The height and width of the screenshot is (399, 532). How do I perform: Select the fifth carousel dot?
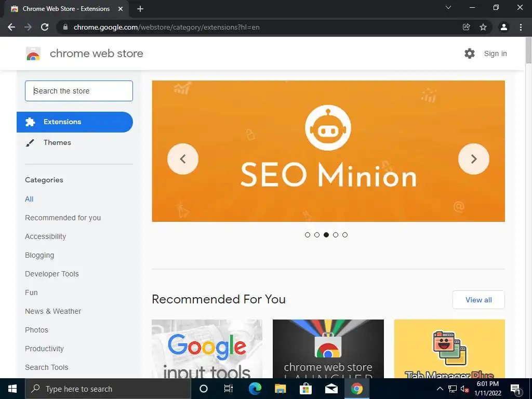[345, 235]
